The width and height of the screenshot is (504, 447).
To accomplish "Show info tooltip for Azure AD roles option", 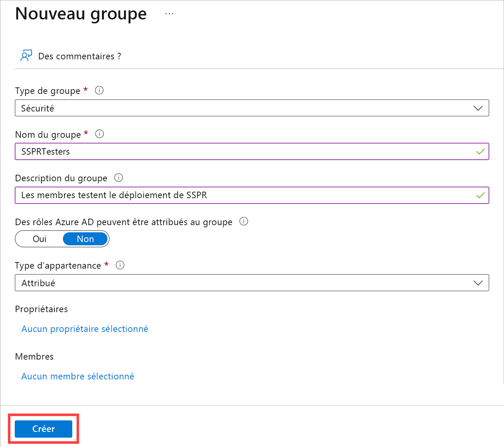I will (x=244, y=221).
